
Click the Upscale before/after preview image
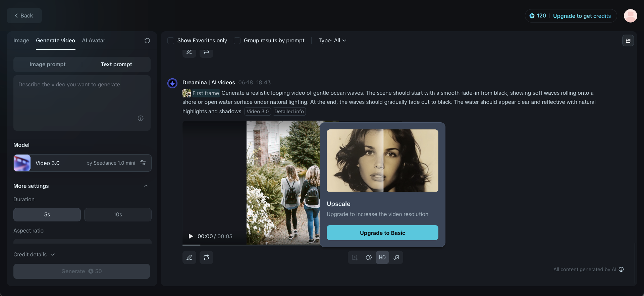point(382,161)
